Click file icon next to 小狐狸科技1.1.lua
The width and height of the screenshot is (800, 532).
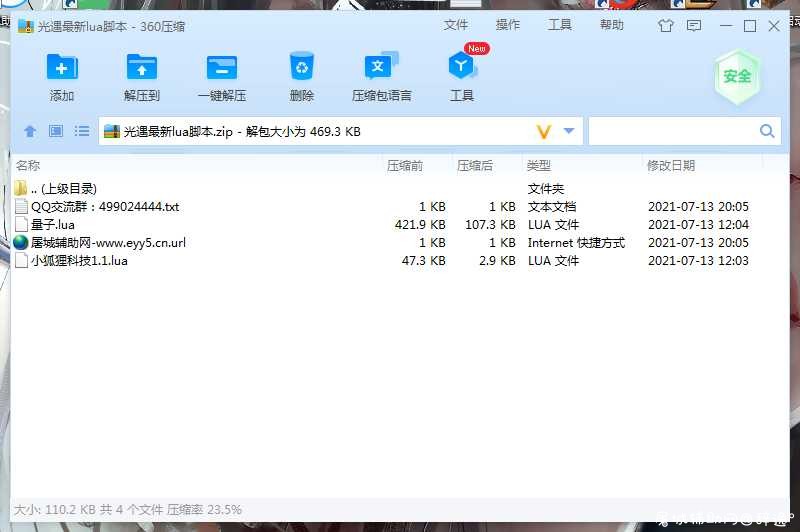tap(21, 261)
